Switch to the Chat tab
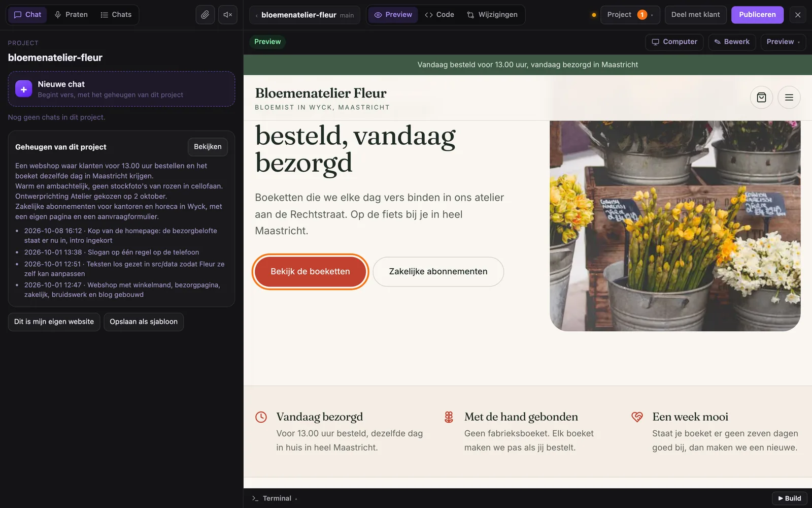Screen dimensions: 812x508 (x=27, y=15)
